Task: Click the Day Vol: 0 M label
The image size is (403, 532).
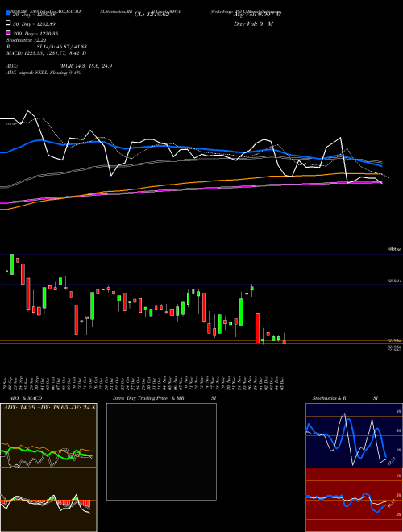Action: coord(253,23)
